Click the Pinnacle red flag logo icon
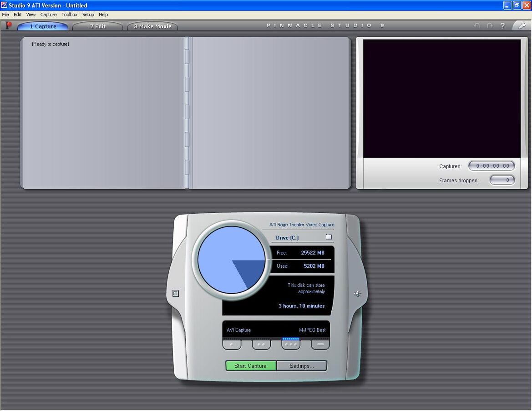Image resolution: width=532 pixels, height=411 pixels. click(9, 25)
